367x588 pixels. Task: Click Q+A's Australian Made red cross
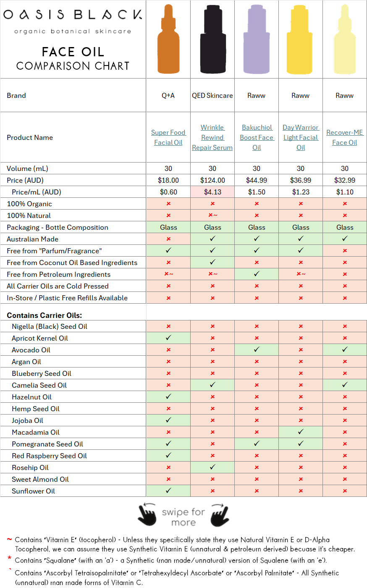pyautogui.click(x=168, y=239)
